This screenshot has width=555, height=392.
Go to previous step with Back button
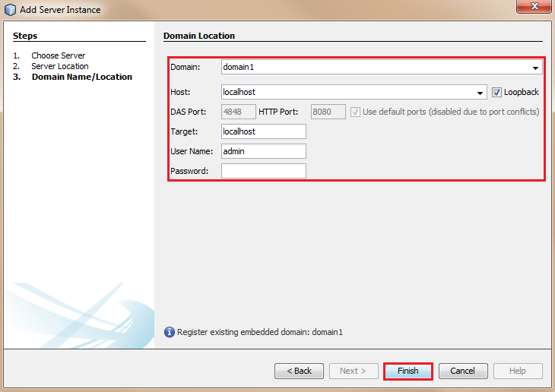[x=299, y=371]
